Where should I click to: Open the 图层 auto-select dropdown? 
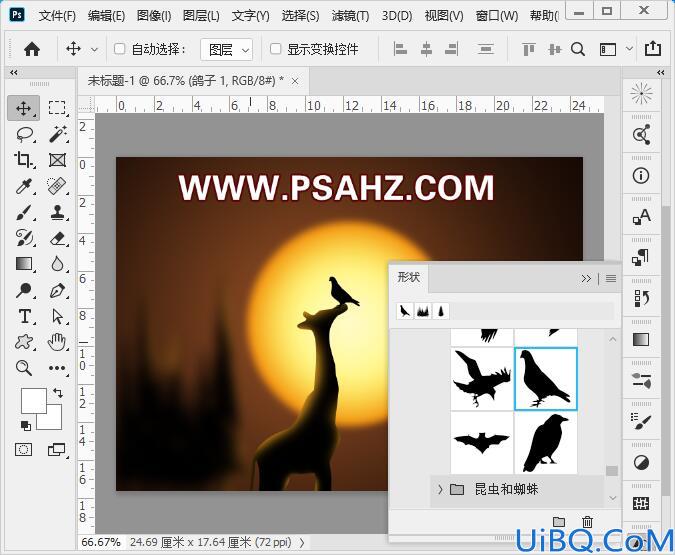click(x=226, y=50)
